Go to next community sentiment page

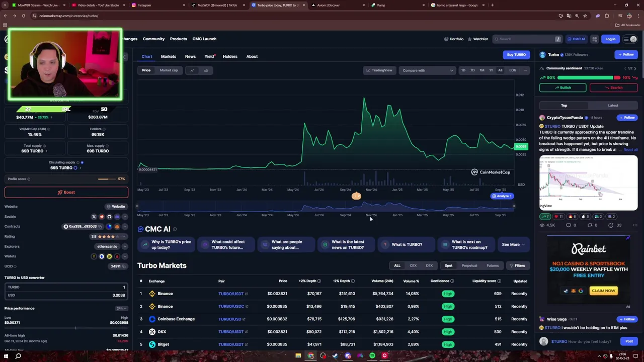[635, 68]
